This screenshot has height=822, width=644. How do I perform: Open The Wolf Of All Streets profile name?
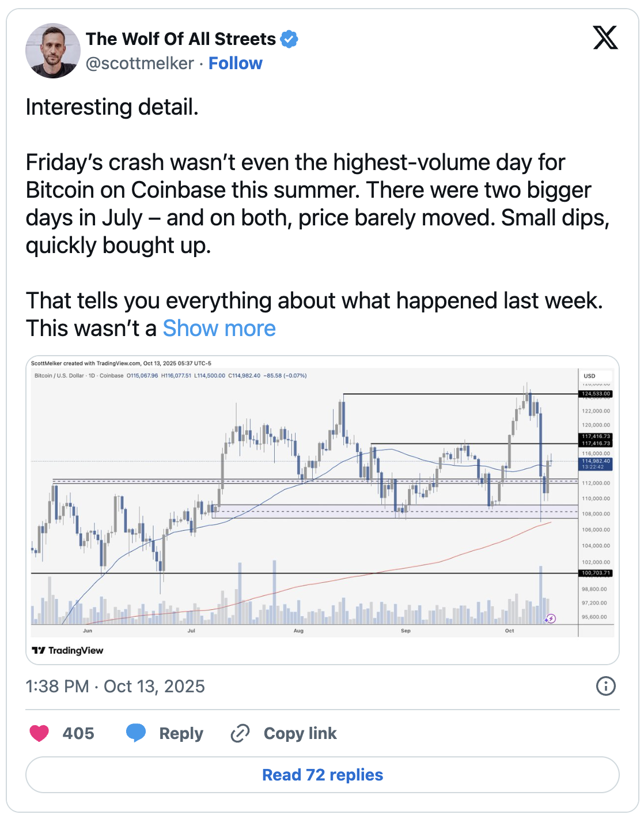[181, 39]
